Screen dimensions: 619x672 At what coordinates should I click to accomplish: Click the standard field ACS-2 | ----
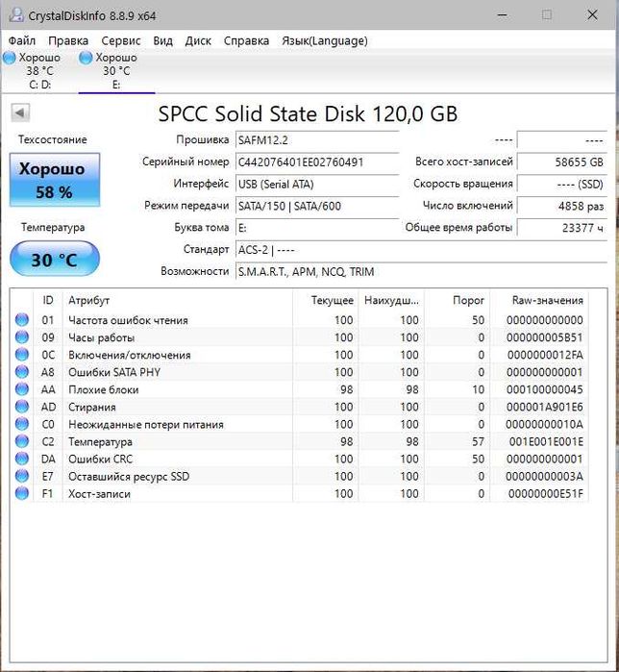coord(422,250)
